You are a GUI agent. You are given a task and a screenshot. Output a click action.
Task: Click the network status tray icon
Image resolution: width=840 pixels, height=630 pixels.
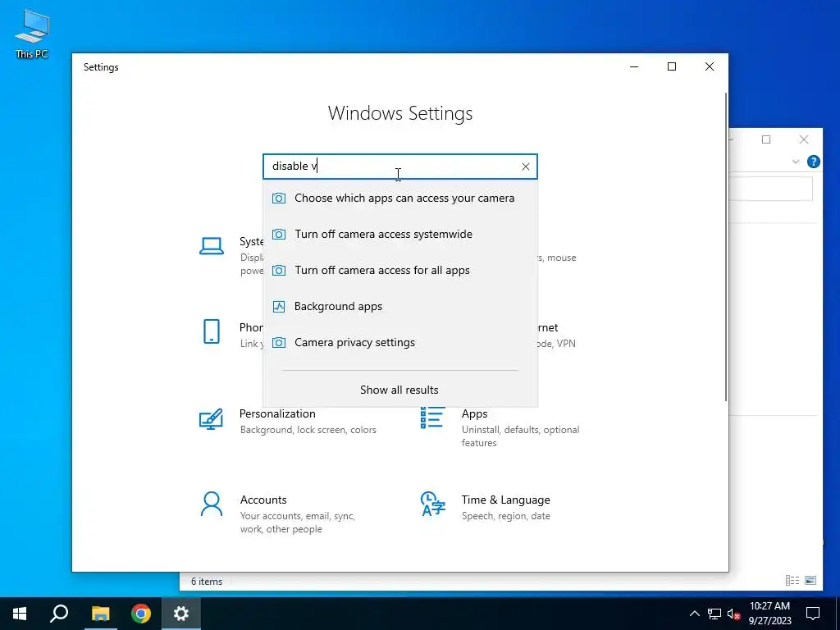tap(714, 614)
